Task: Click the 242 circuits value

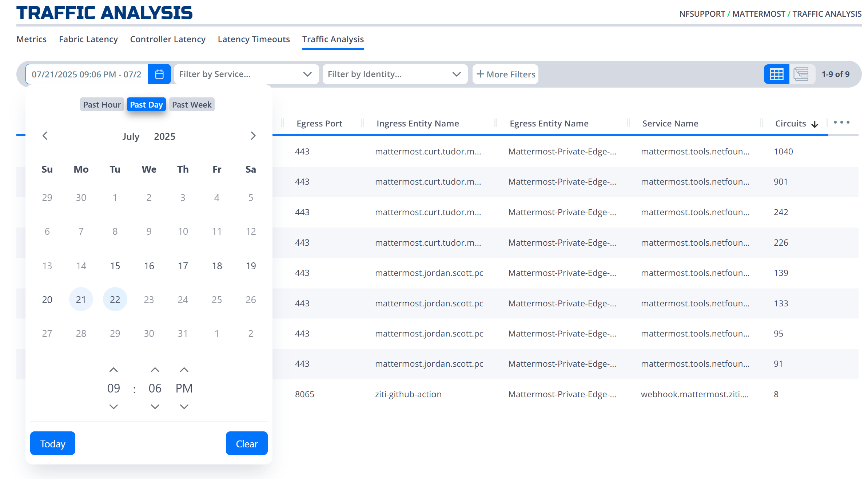Action: coord(781,212)
